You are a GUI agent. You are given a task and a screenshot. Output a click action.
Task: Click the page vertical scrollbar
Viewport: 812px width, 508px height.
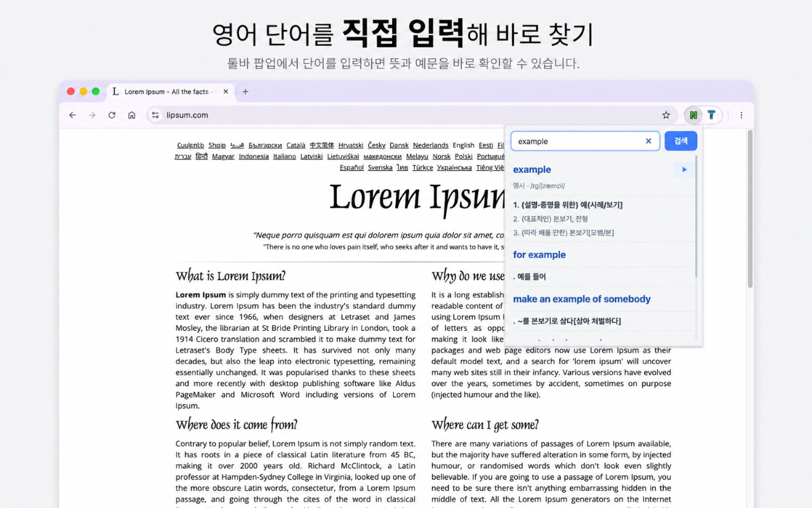point(750,210)
